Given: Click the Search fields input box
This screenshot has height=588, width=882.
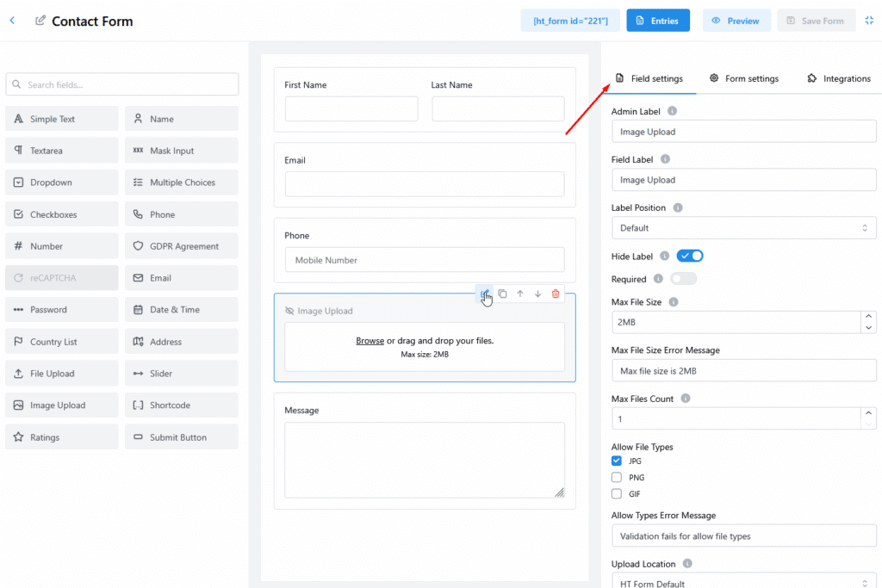Looking at the screenshot, I should [x=122, y=84].
